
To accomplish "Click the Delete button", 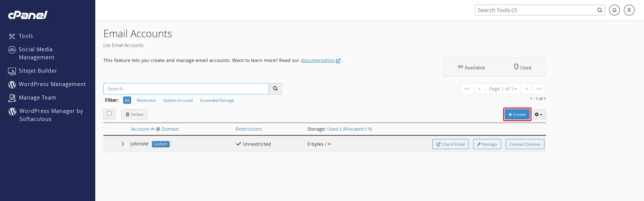I will click(x=134, y=115).
